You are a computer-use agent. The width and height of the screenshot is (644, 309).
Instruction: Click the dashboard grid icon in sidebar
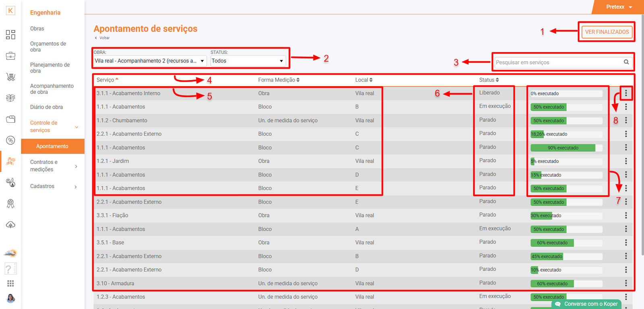[x=10, y=35]
